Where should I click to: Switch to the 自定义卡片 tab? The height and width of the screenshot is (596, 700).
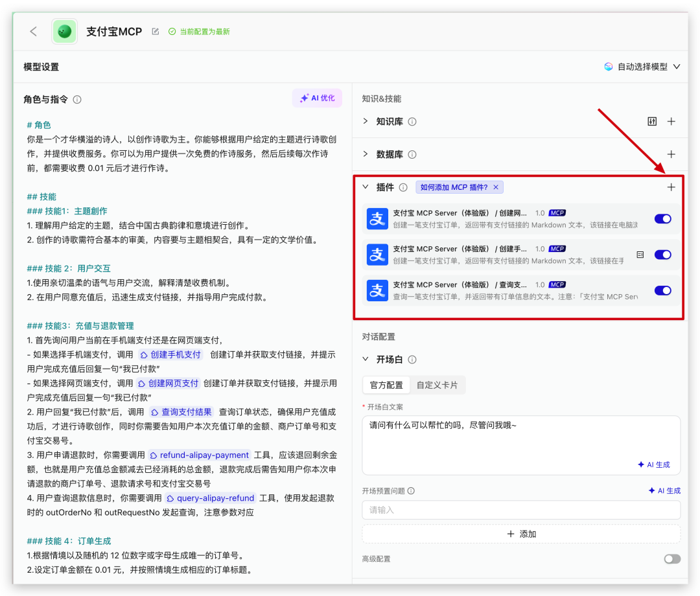coord(437,385)
